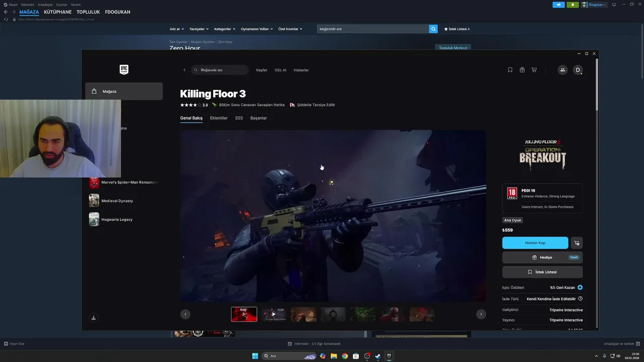
Task: Open Keşfet in Epic navigation
Action: [x=262, y=70]
